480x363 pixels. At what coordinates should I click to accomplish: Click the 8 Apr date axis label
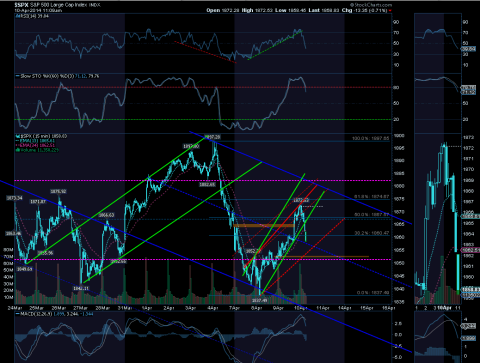[x=256, y=308]
